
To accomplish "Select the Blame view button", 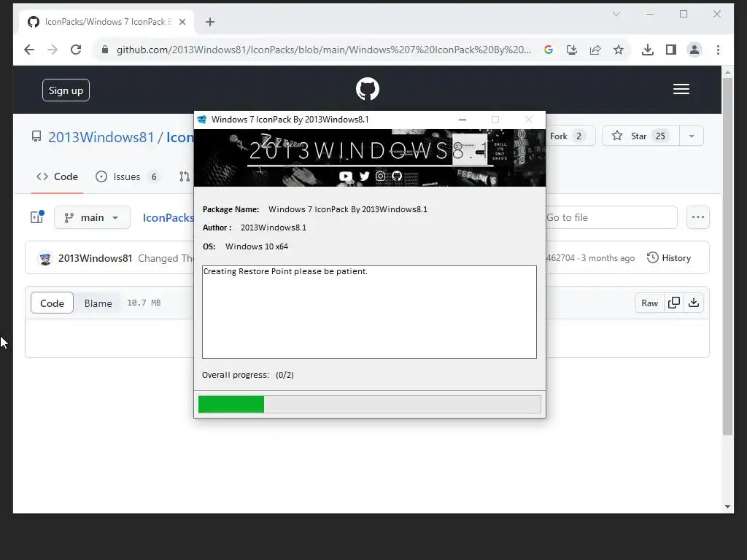I will click(98, 303).
